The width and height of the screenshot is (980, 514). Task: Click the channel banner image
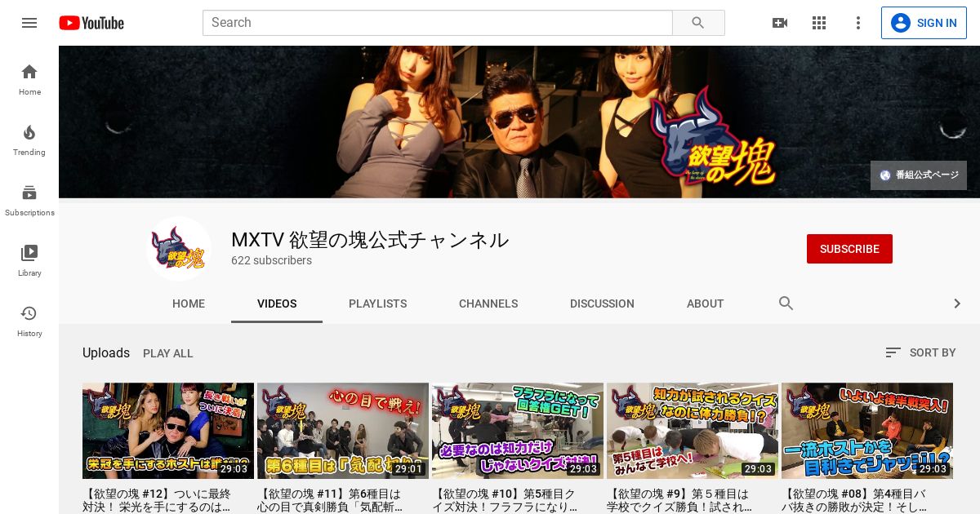[x=519, y=122]
